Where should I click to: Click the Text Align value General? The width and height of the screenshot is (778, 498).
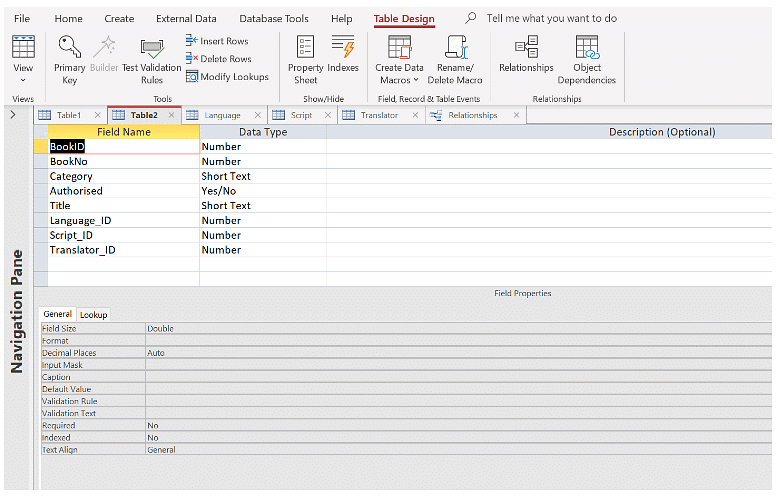coord(458,450)
